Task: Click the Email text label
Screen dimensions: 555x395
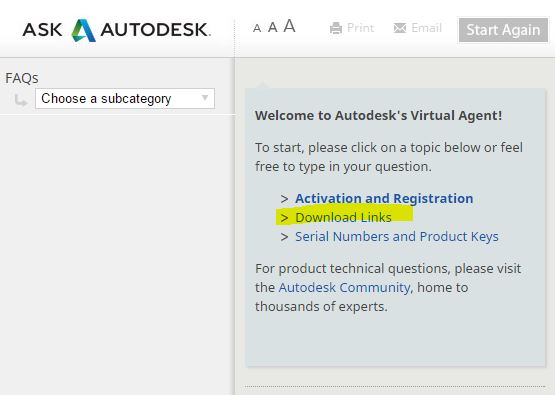Action: pyautogui.click(x=426, y=28)
